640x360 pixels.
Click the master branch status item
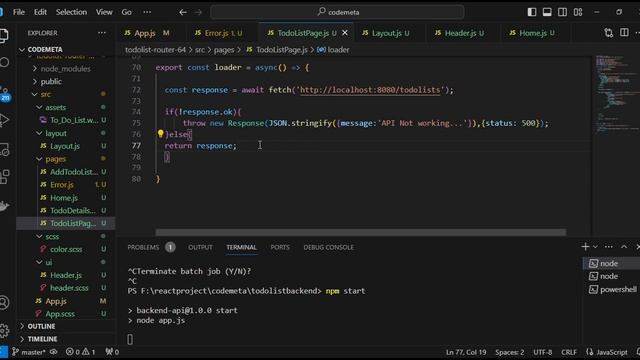coord(29,352)
